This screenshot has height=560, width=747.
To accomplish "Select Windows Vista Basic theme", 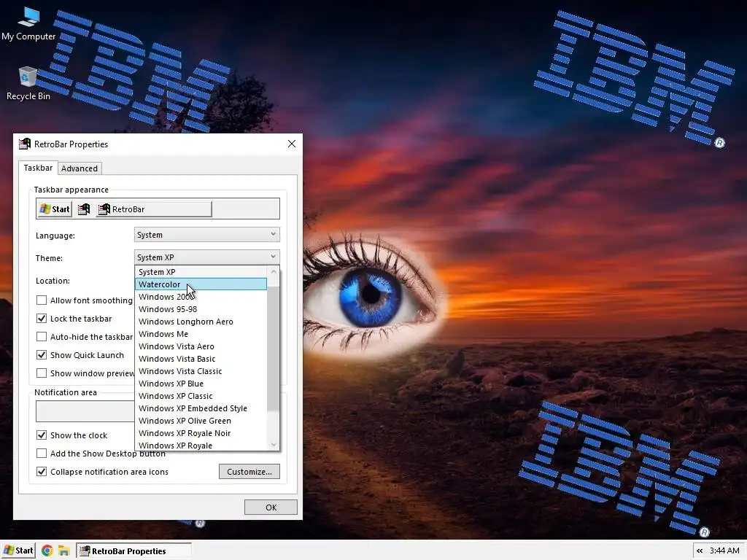I will pos(201,359).
